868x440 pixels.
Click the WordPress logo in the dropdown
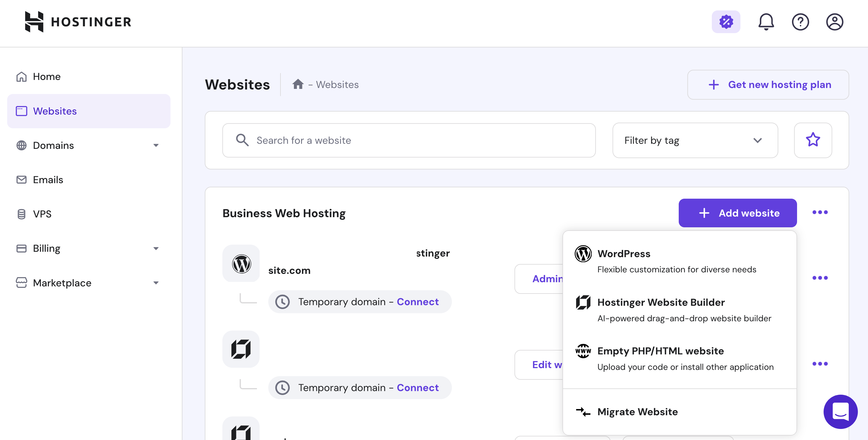(x=583, y=254)
